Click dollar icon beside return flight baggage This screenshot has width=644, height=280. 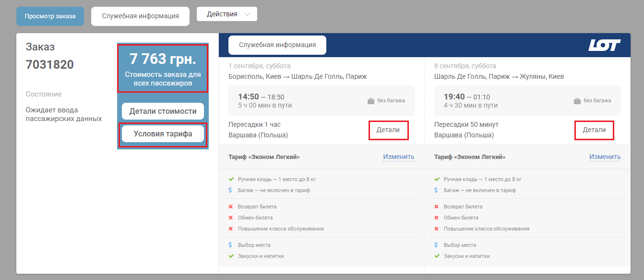point(437,190)
